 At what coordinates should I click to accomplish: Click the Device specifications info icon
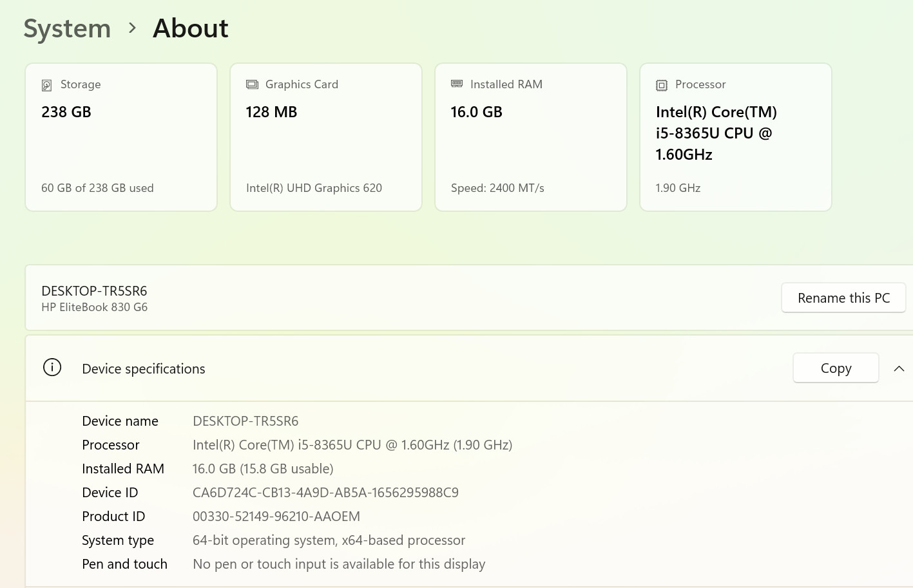(52, 367)
